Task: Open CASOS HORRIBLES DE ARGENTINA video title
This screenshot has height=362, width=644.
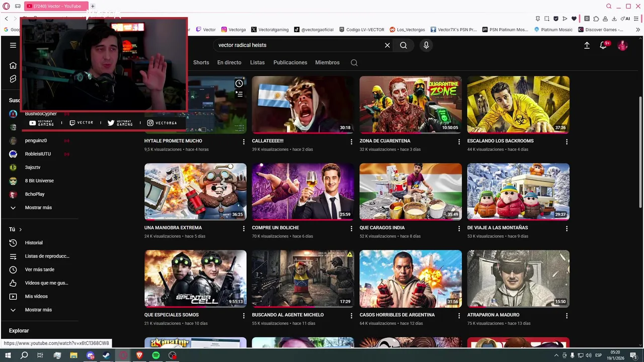Action: point(397,315)
